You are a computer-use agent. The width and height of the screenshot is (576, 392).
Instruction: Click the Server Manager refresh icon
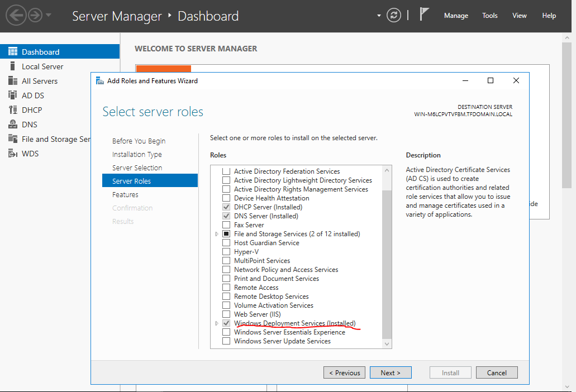pyautogui.click(x=394, y=16)
